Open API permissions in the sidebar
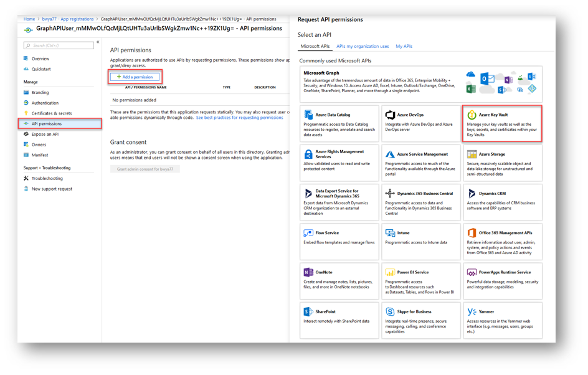Screen dimensions: 588x375 click(x=60, y=124)
